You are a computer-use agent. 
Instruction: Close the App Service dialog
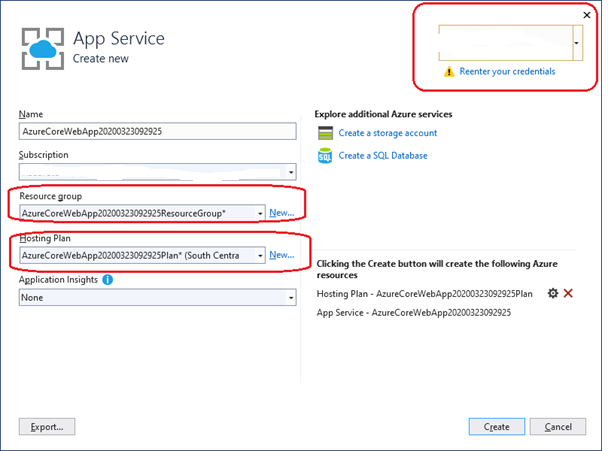click(587, 15)
